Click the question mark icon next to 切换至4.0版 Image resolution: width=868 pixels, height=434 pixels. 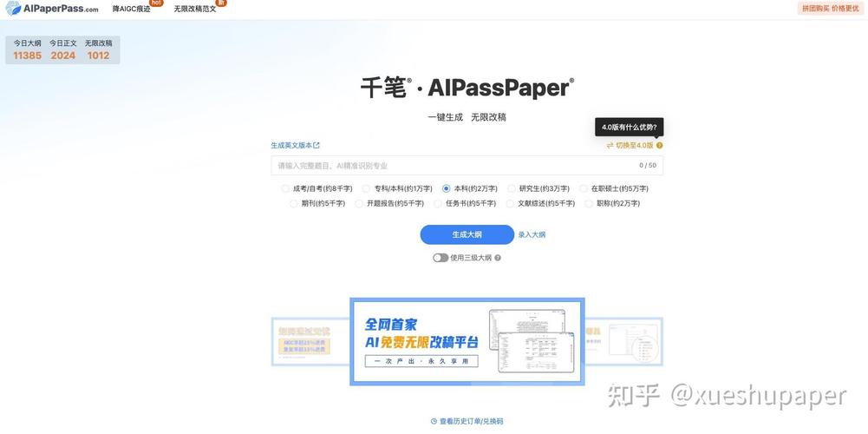[659, 146]
